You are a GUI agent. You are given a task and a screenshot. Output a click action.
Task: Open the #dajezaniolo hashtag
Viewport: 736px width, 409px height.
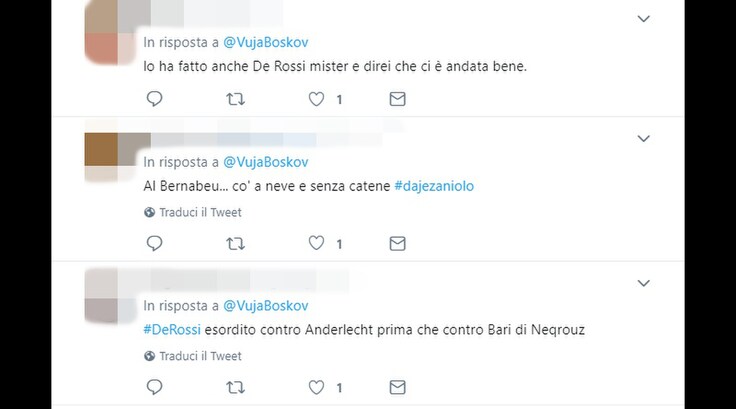pyautogui.click(x=434, y=186)
